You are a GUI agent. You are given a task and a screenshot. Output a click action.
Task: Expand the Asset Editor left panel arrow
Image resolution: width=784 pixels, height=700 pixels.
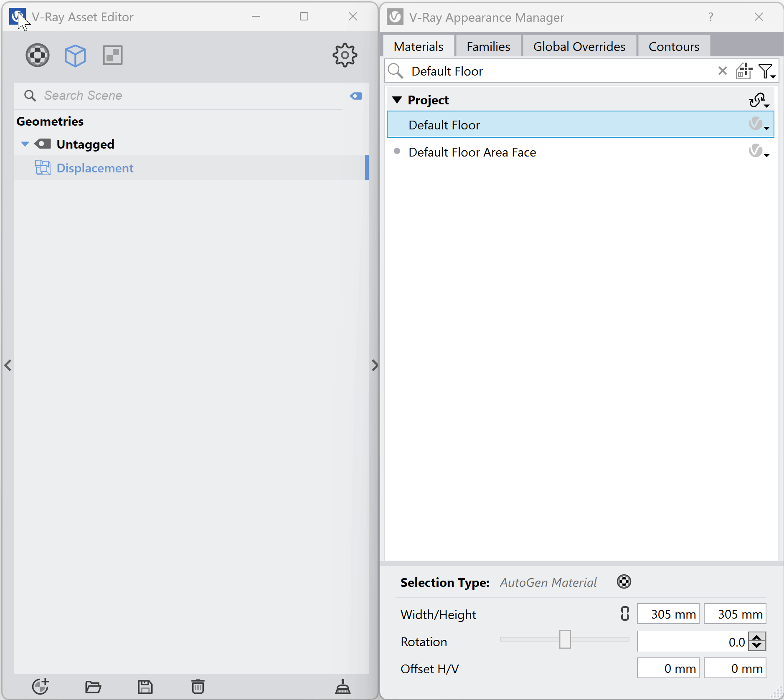(8, 365)
